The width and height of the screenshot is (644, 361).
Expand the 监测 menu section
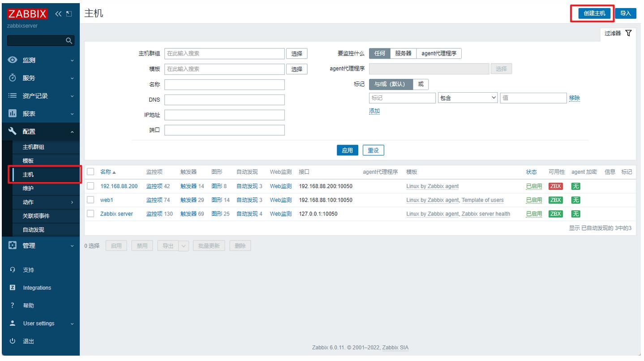click(x=72, y=60)
